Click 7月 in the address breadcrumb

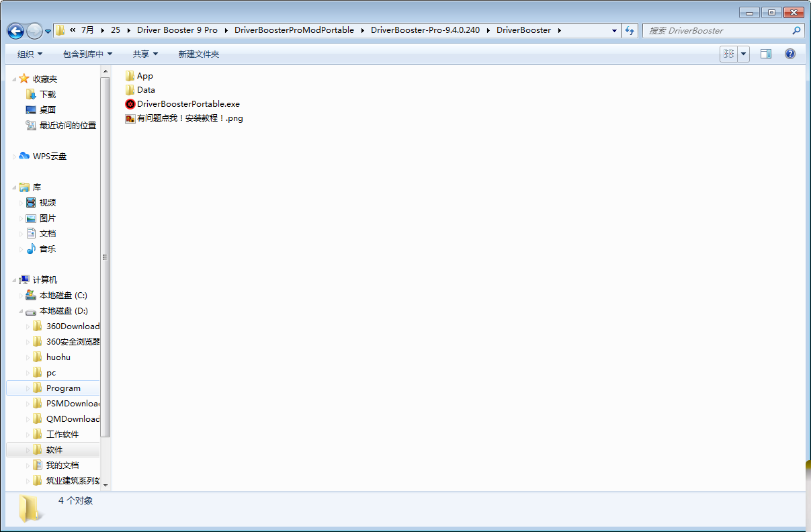[x=87, y=30]
